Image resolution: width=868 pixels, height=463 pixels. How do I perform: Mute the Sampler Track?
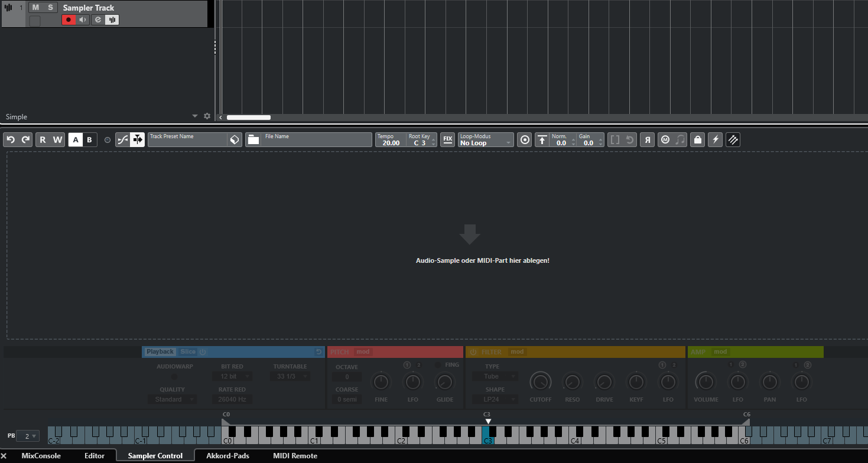coord(35,8)
